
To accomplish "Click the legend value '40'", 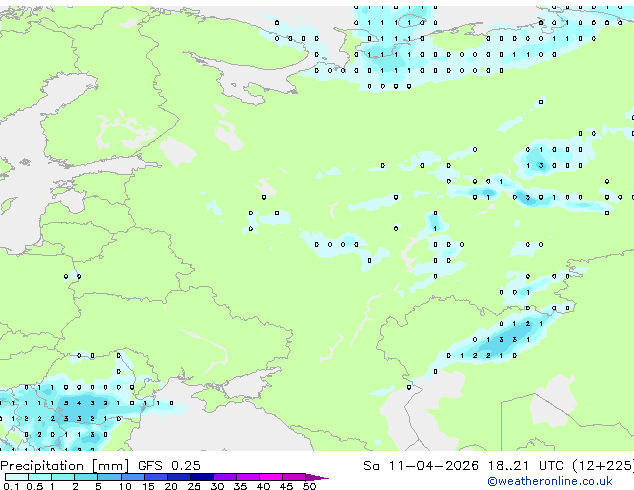I will point(263,486).
